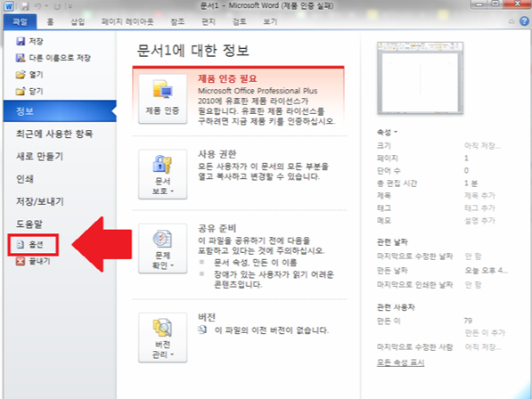Screen dimensions: 532x399
Task: Expand the 속성 properties dropdown
Action: [x=387, y=132]
